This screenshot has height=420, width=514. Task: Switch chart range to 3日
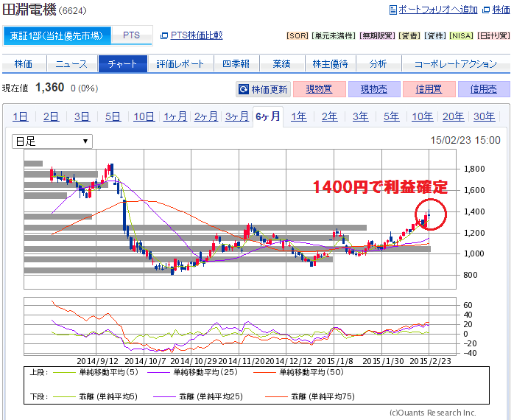coord(82,116)
